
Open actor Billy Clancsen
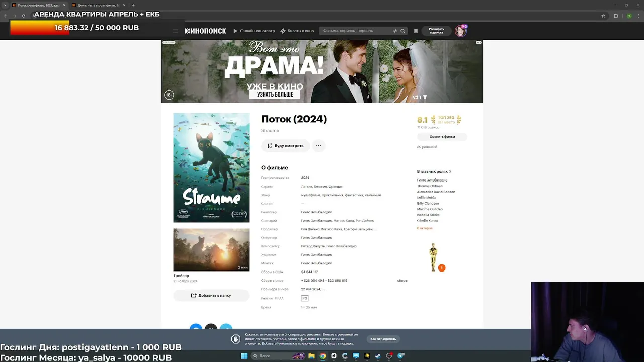(428, 203)
